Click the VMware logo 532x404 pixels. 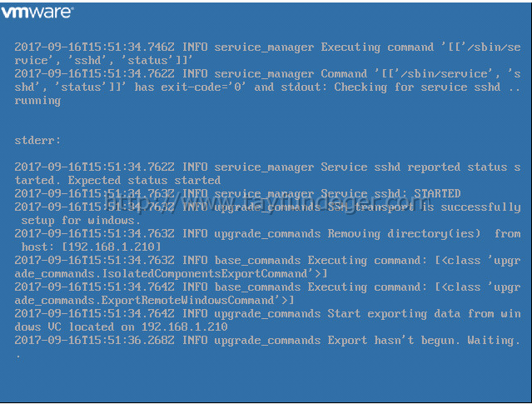[37, 12]
